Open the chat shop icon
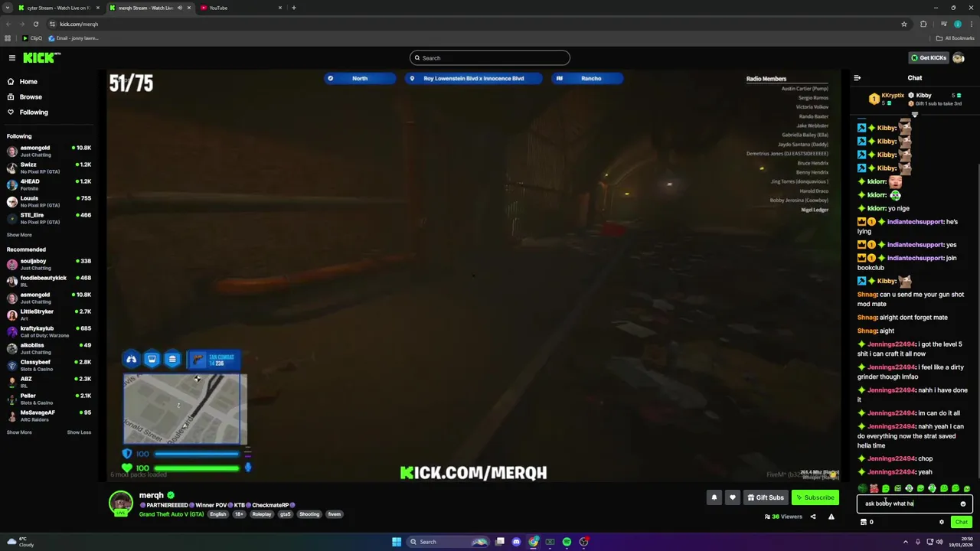The image size is (980, 551). [864, 522]
